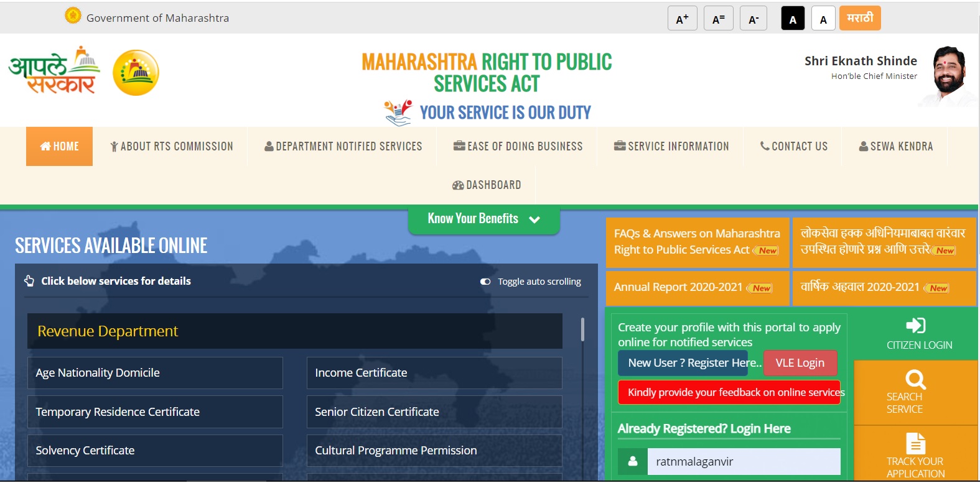Image resolution: width=980 pixels, height=483 pixels.
Task: Open FAQs & Answers on RTS Act
Action: click(698, 242)
